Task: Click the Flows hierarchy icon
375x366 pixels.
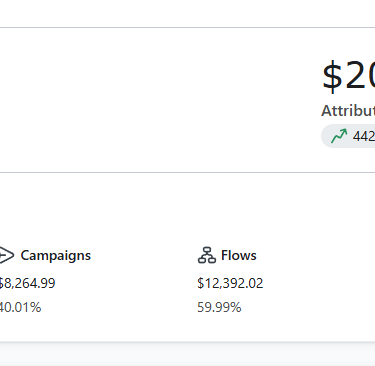Action: [207, 255]
